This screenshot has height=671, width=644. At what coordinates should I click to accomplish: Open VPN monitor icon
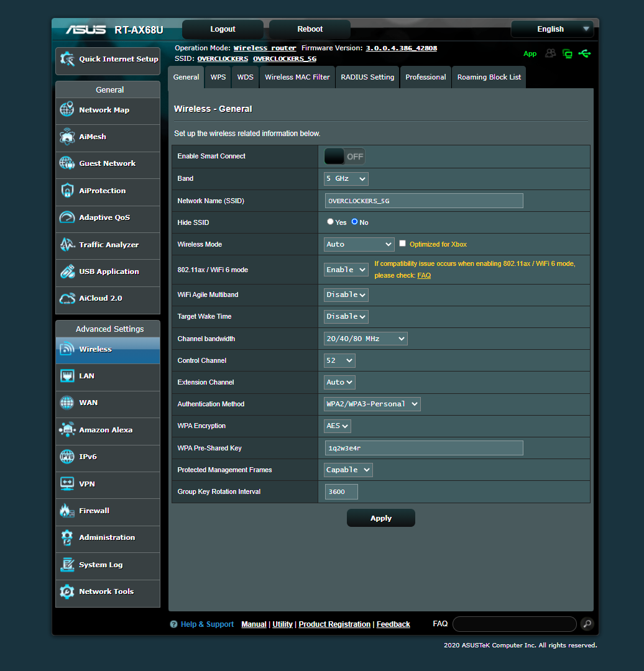67,483
